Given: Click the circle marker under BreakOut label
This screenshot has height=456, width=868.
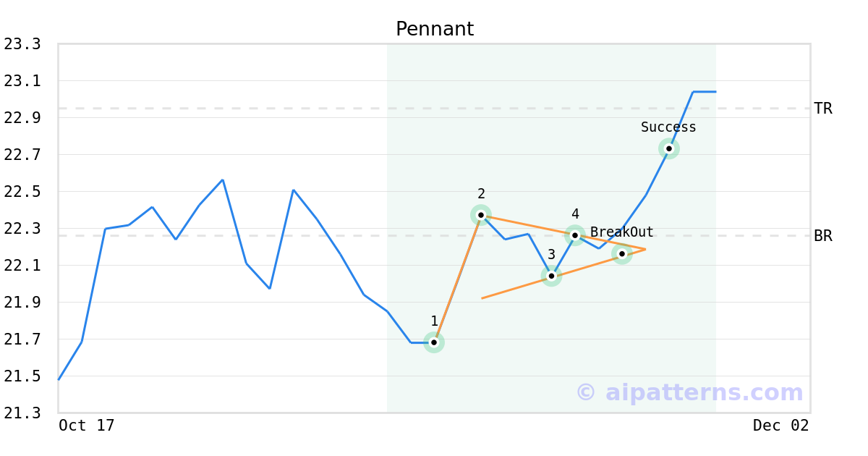Looking at the screenshot, I should coord(622,254).
